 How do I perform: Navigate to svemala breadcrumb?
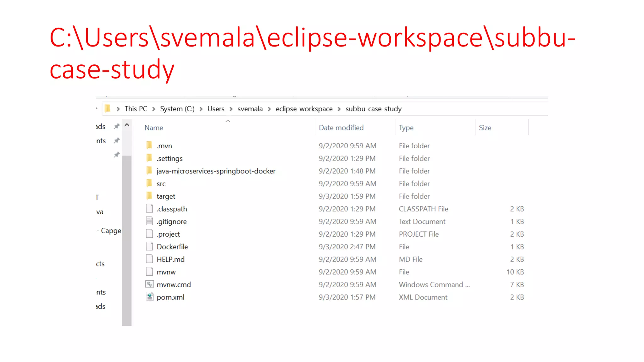tap(250, 109)
